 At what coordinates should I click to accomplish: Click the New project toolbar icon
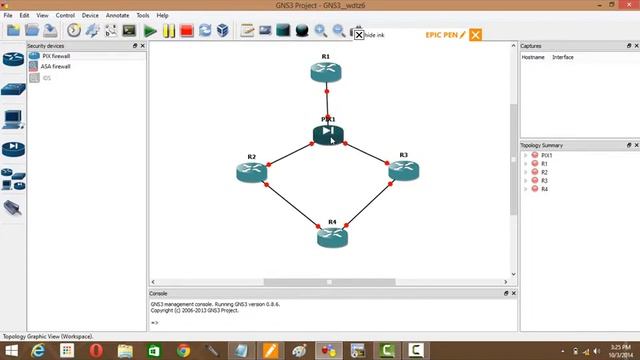[x=13, y=31]
